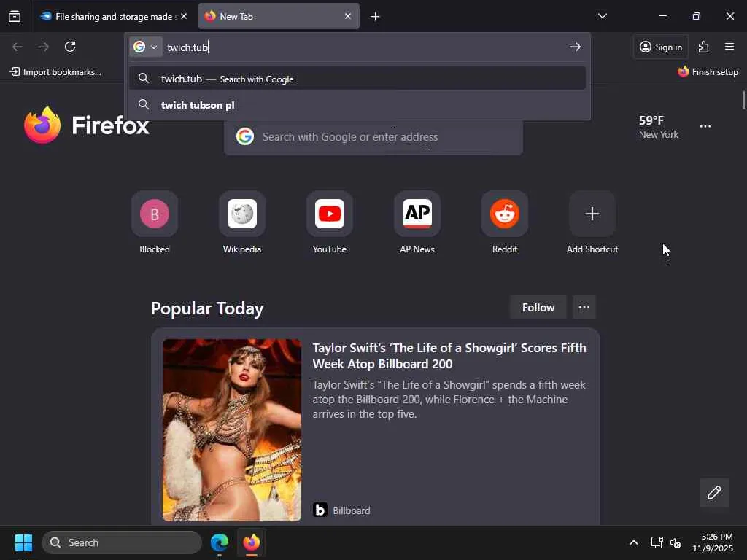Image resolution: width=747 pixels, height=560 pixels.
Task: Open the Windows Start menu
Action: [23, 542]
